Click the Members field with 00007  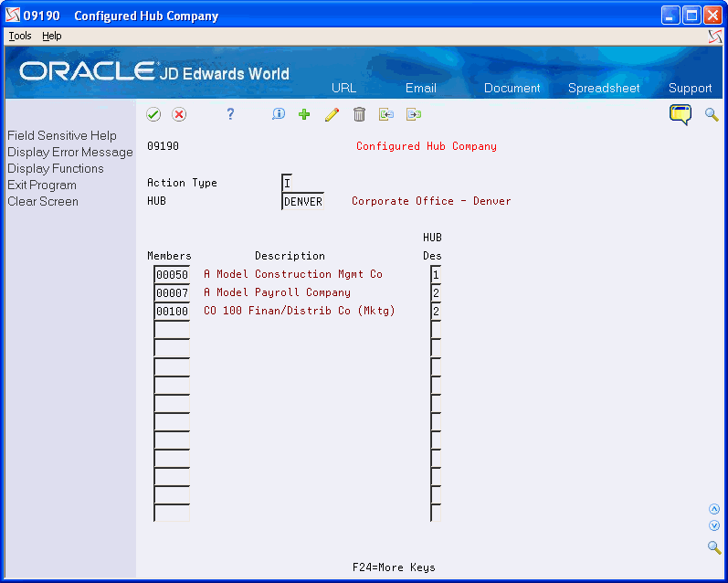click(172, 292)
